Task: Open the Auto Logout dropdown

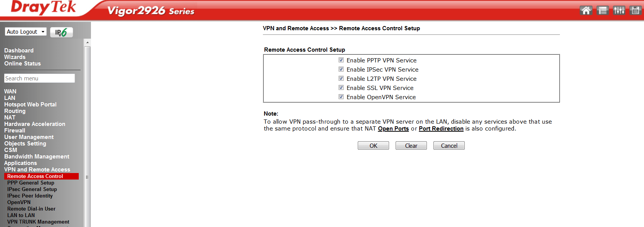Action: tap(26, 32)
